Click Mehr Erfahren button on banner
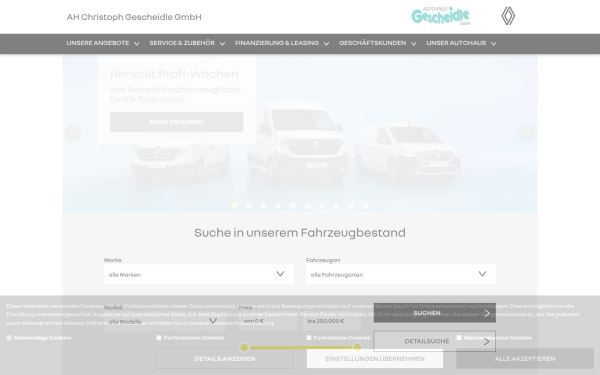The width and height of the screenshot is (600, 375). click(x=176, y=122)
